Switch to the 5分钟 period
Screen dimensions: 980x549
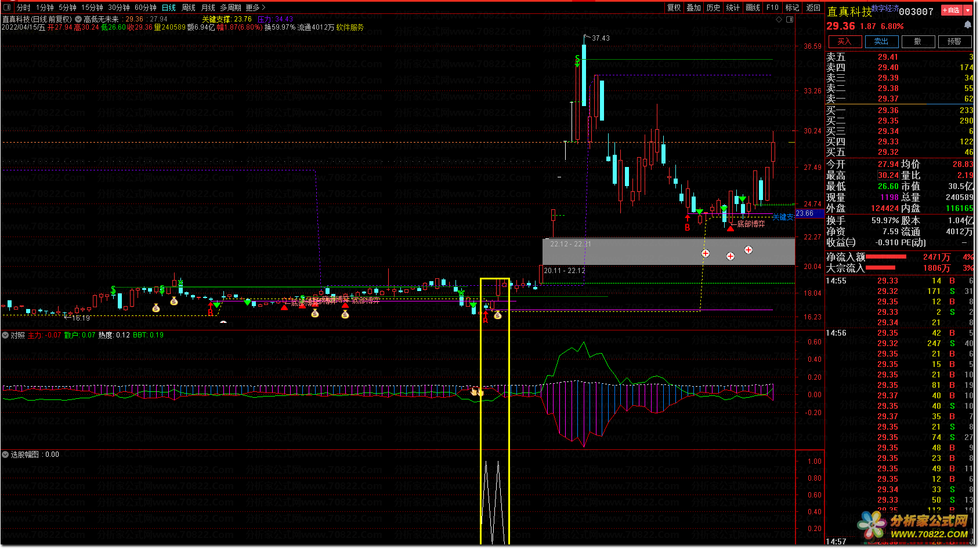coord(67,8)
